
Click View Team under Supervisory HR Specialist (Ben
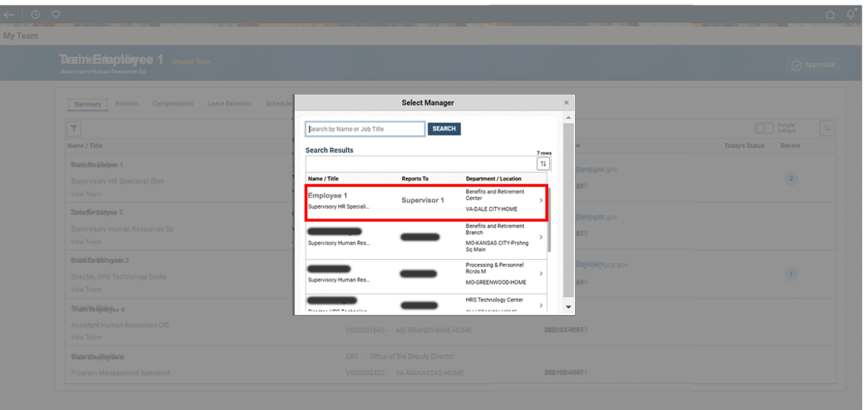(86, 194)
